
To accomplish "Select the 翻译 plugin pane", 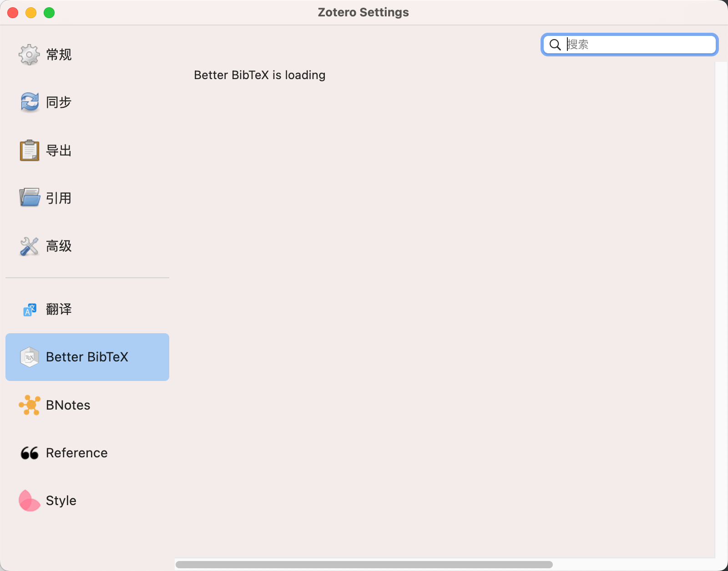I will (87, 310).
